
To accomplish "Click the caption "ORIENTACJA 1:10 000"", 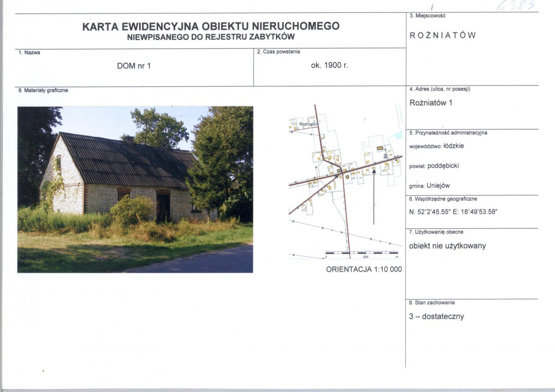I will click(364, 269).
